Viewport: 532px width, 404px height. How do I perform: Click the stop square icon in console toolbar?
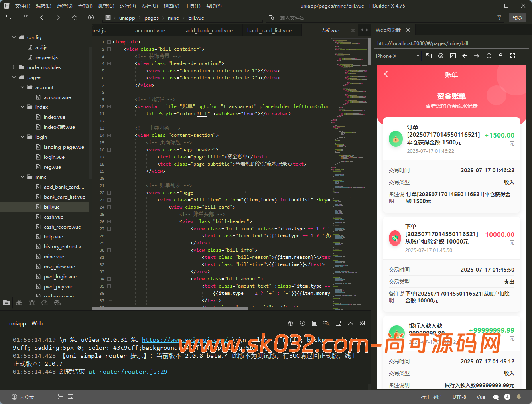tap(315, 323)
